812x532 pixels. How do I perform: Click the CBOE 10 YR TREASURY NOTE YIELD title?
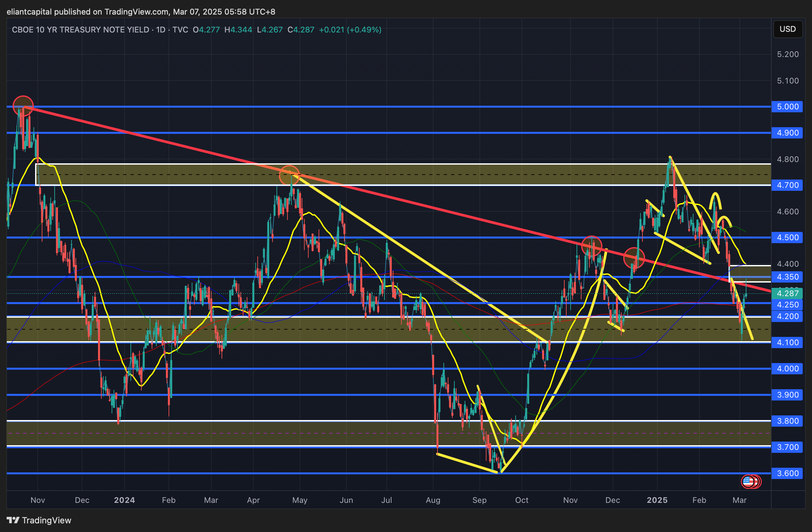[x=80, y=30]
